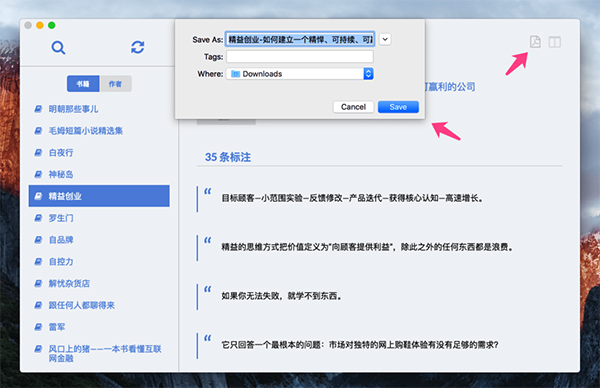Click the yellow minimize window button

(40, 25)
